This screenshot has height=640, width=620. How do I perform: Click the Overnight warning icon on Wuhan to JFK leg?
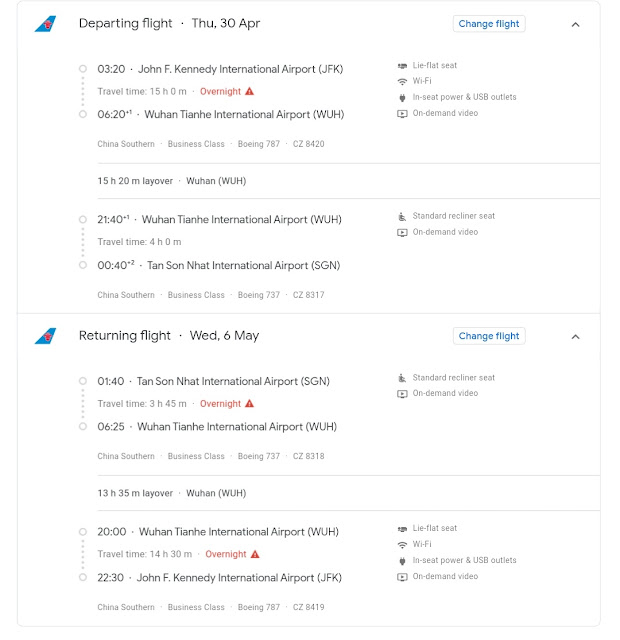coord(255,554)
